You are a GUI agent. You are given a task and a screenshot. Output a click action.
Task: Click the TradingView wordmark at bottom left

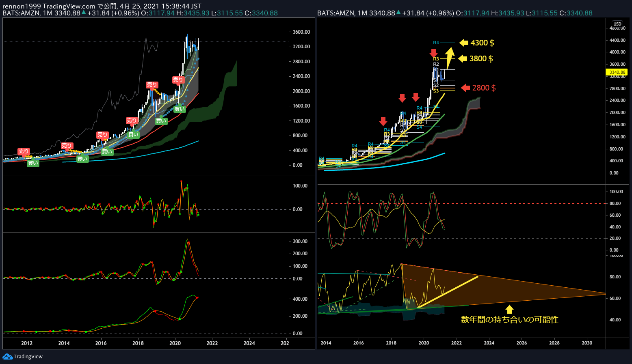(28, 356)
